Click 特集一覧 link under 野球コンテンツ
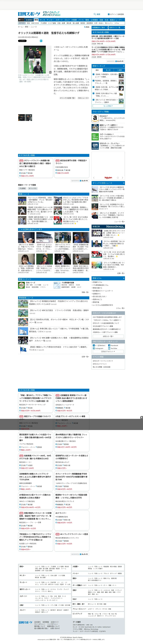Image resolution: width=143 pixels, height=644 pixels. click(85, 292)
